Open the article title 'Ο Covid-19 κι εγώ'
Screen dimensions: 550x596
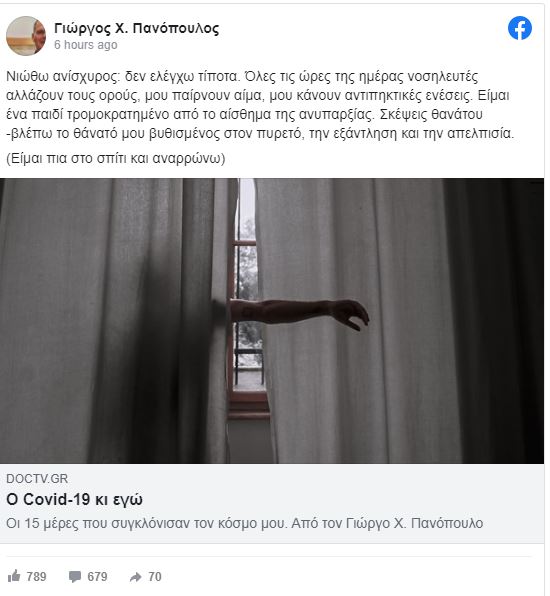pyautogui.click(x=74, y=499)
